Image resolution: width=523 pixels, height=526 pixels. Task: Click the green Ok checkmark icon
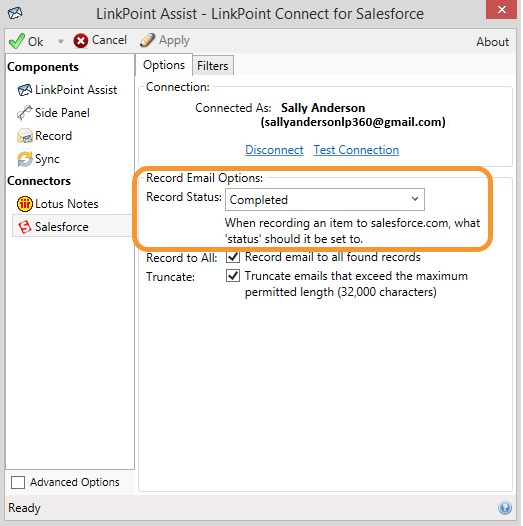pyautogui.click(x=16, y=41)
